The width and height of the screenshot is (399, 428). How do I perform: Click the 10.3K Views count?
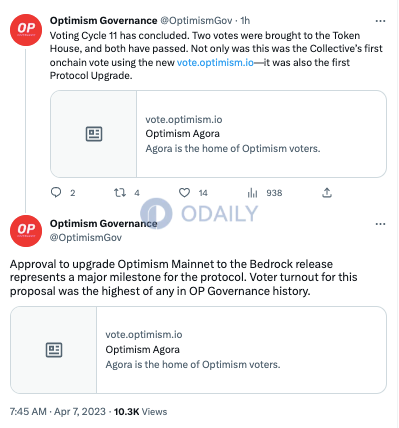coord(140,412)
